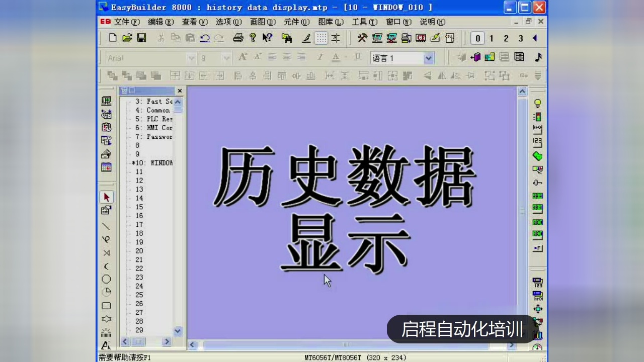Select the Text 'A' tool
Viewport: 644px width, 362px height.
click(106, 345)
